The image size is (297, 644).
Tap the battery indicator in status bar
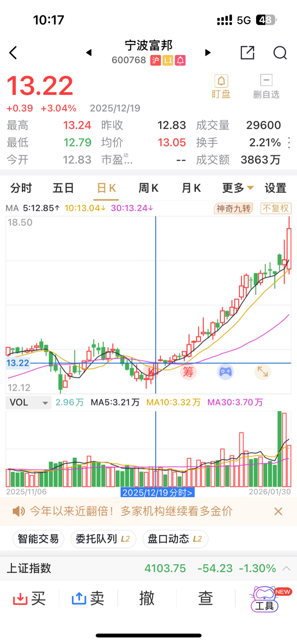coord(266,20)
